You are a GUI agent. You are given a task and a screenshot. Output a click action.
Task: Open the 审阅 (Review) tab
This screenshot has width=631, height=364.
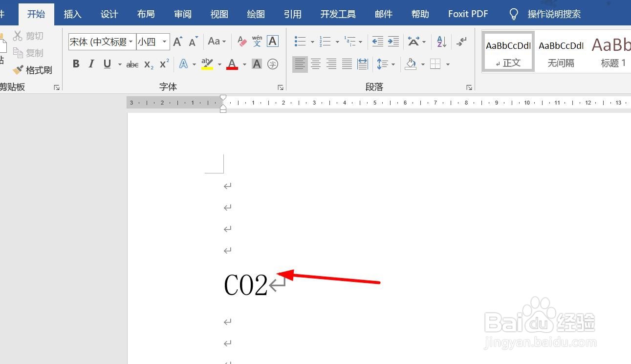point(182,14)
